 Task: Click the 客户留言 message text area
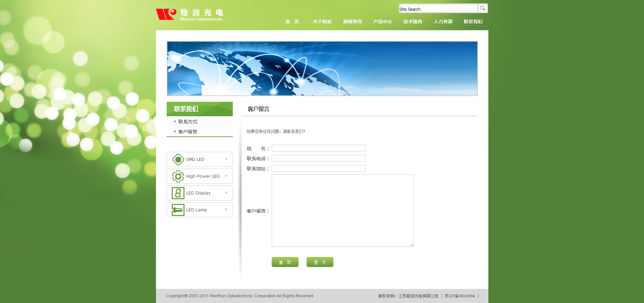click(x=342, y=211)
